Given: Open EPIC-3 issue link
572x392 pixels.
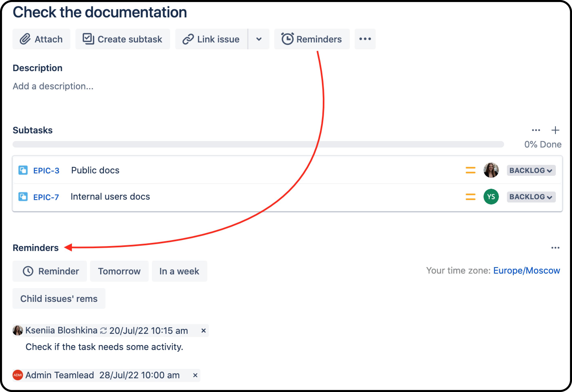Looking at the screenshot, I should click(46, 171).
